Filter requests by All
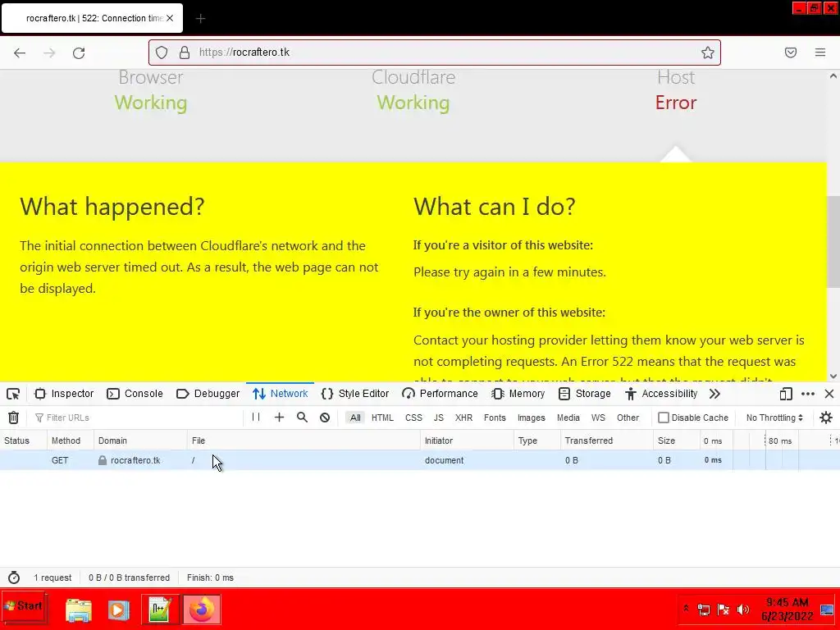The width and height of the screenshot is (840, 630). coord(355,418)
